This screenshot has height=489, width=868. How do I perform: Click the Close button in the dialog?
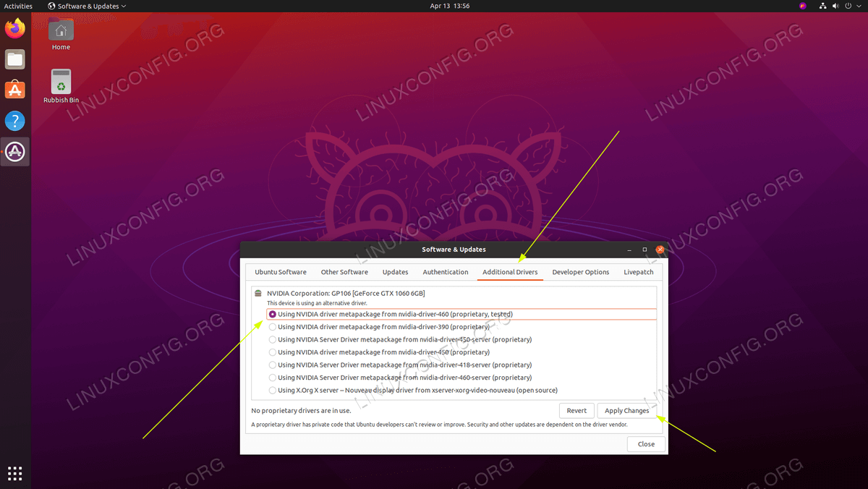click(x=646, y=444)
